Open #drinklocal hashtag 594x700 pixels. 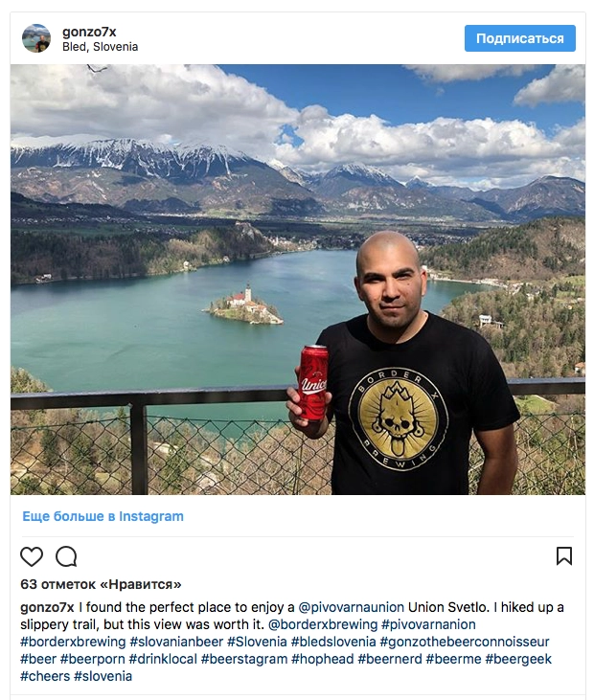(x=163, y=659)
